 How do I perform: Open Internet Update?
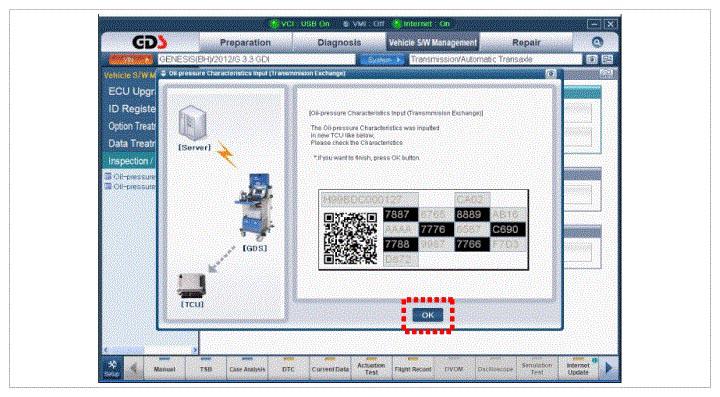point(578,368)
